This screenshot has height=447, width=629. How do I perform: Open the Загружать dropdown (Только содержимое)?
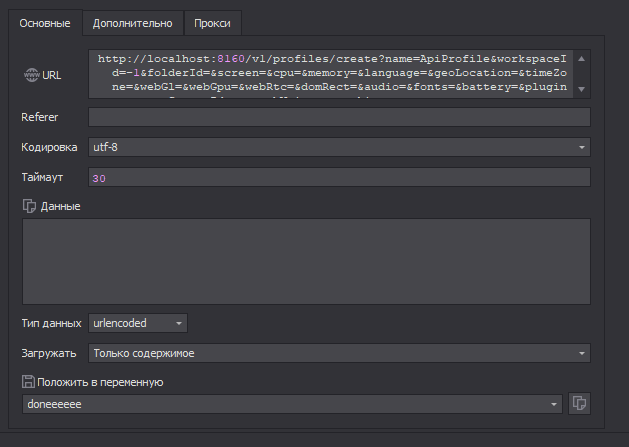point(339,353)
